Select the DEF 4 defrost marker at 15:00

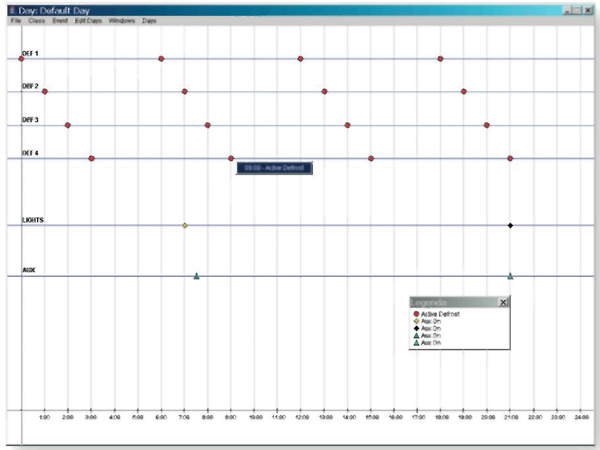pyautogui.click(x=371, y=158)
